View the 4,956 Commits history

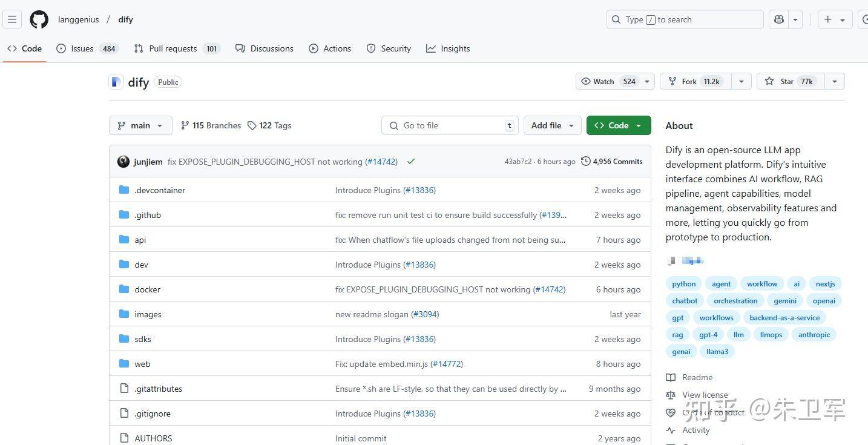pos(612,162)
